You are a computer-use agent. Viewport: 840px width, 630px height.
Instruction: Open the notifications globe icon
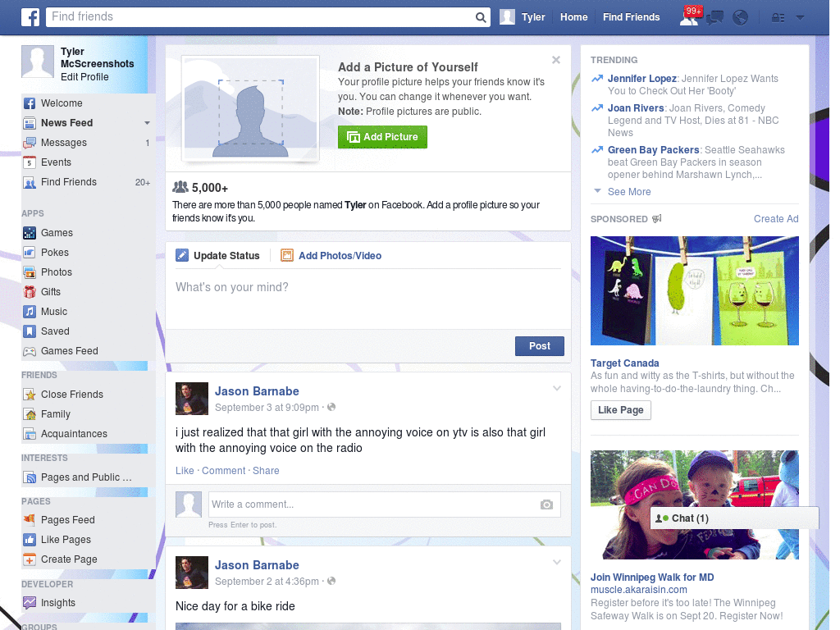741,18
